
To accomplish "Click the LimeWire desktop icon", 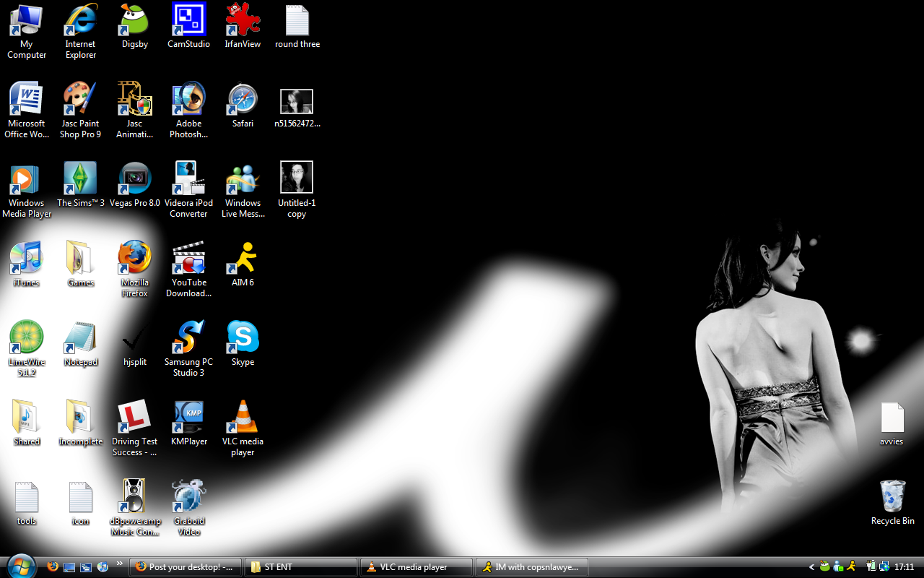I will pos(27,338).
